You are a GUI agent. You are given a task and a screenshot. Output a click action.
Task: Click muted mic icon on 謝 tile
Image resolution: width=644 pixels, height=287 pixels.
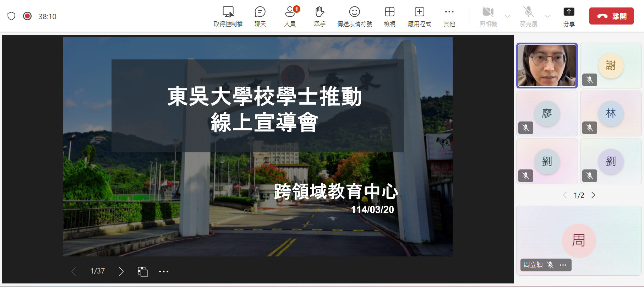click(590, 80)
